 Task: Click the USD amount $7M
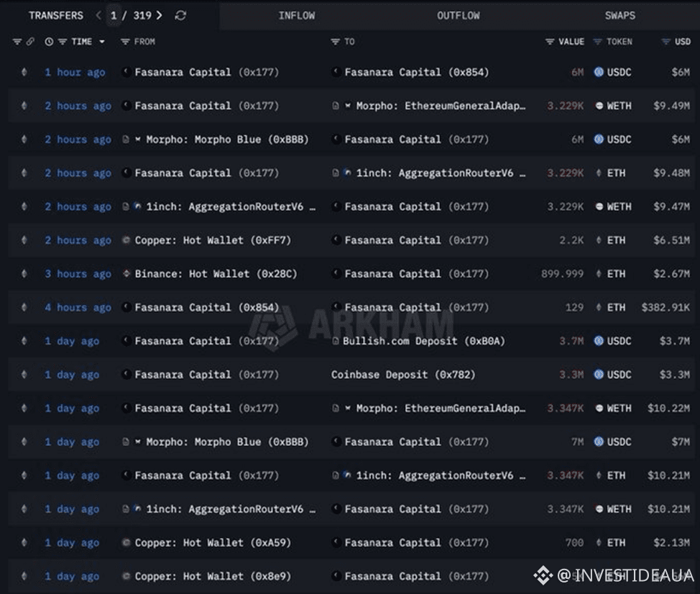tap(681, 442)
